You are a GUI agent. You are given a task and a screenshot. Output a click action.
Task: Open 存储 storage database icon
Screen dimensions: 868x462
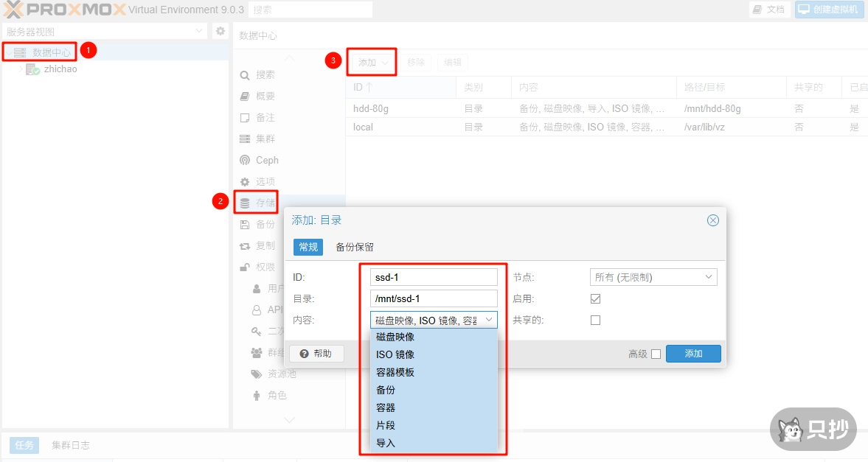(245, 203)
